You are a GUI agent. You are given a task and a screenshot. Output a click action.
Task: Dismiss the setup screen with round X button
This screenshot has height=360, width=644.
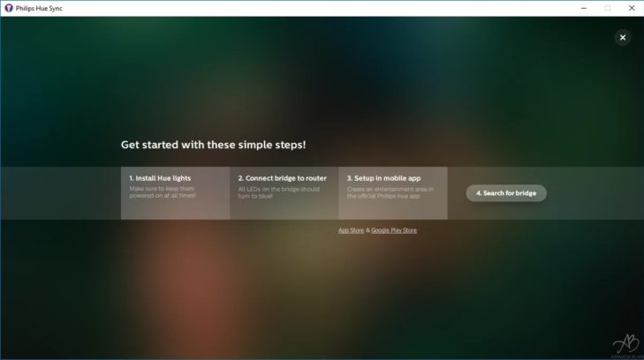click(x=623, y=38)
